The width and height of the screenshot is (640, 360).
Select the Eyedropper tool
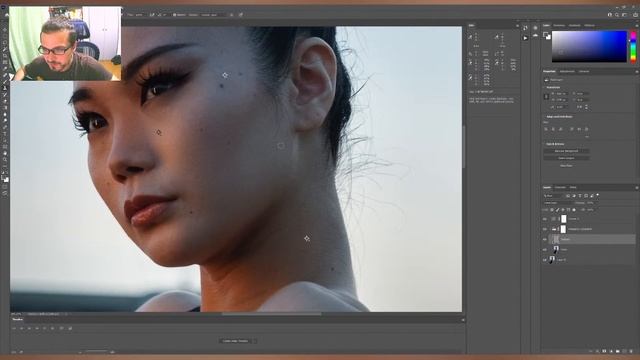pyautogui.click(x=5, y=69)
